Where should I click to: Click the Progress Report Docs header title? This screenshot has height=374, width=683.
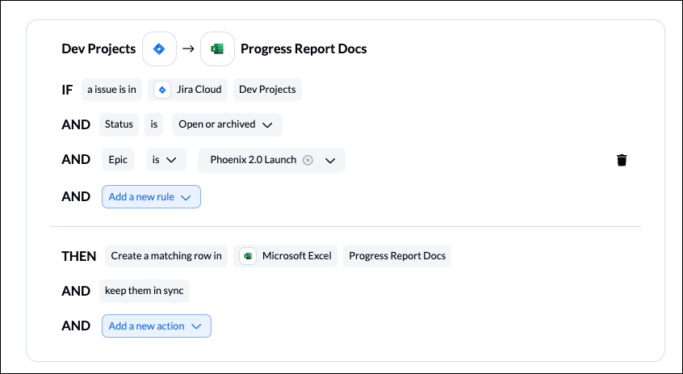point(304,49)
